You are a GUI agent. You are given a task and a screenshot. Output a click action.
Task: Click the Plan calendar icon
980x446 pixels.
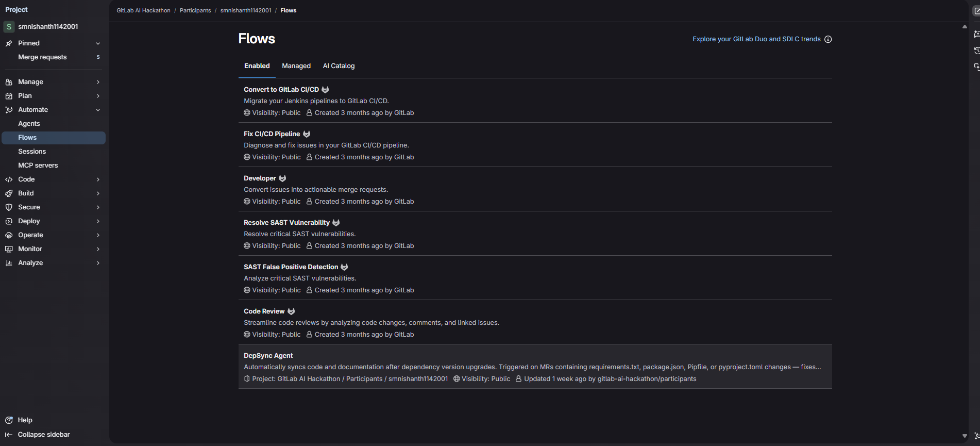(9, 96)
